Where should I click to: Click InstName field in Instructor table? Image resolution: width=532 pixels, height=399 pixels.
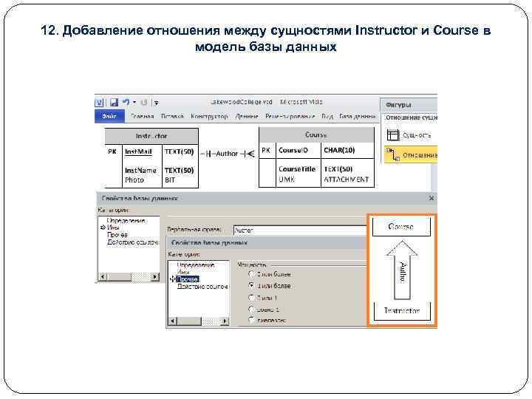coord(140,171)
